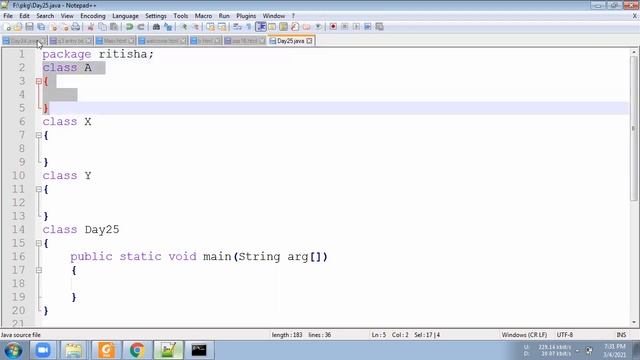This screenshot has width=640, height=360.
Task: Open the Macro menu
Action: tap(203, 16)
